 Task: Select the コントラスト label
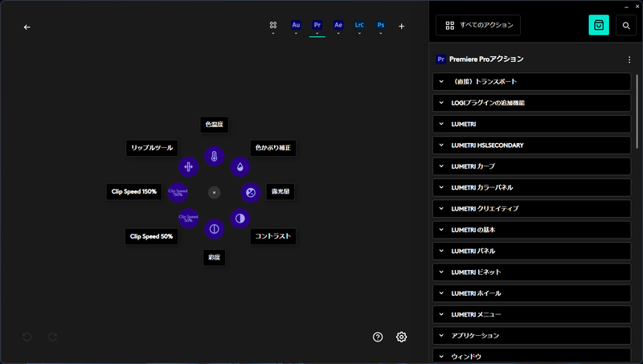pos(273,236)
